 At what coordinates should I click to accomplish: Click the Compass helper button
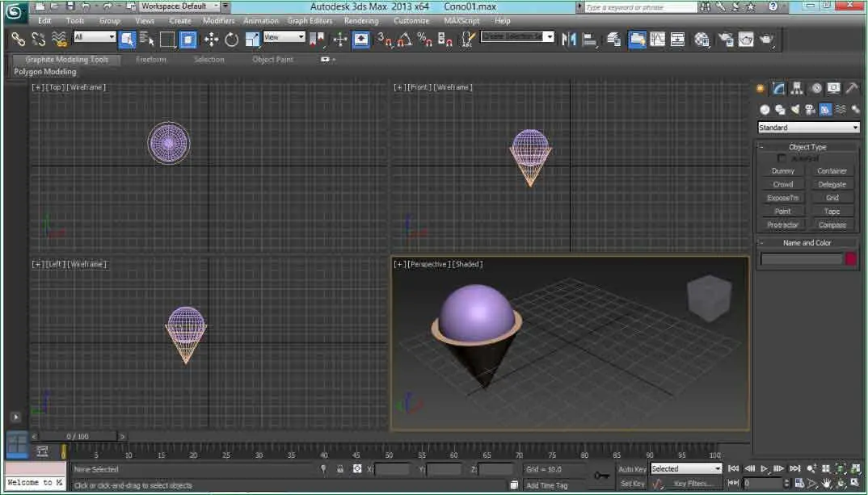pyautogui.click(x=832, y=224)
